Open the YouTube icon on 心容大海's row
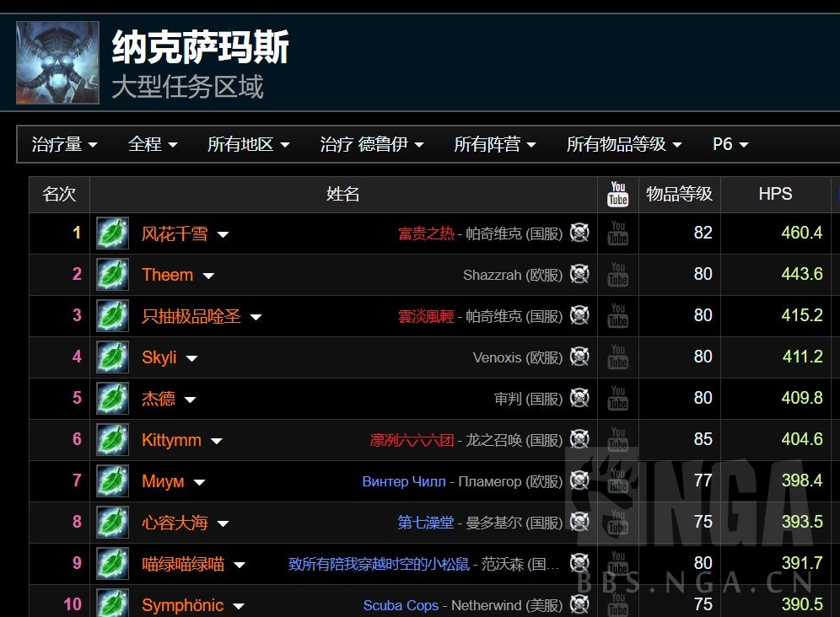Screen dimensions: 840x617 coord(617,522)
